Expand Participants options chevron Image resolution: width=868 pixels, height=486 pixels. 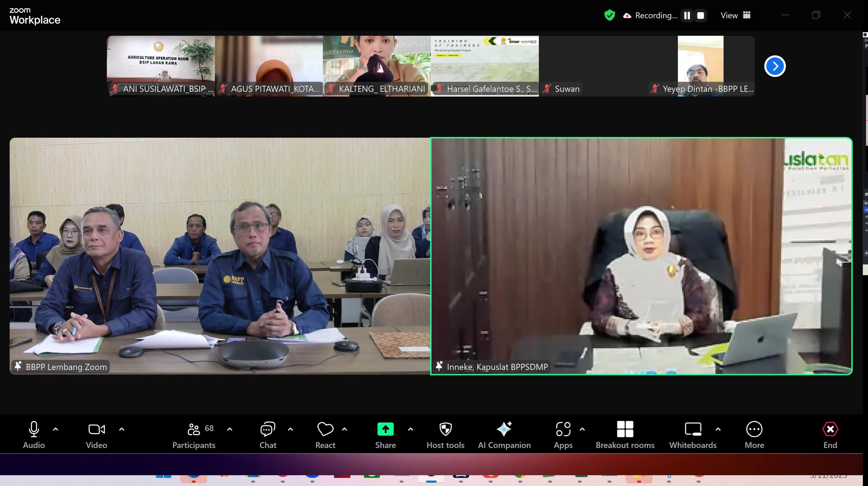pyautogui.click(x=230, y=429)
